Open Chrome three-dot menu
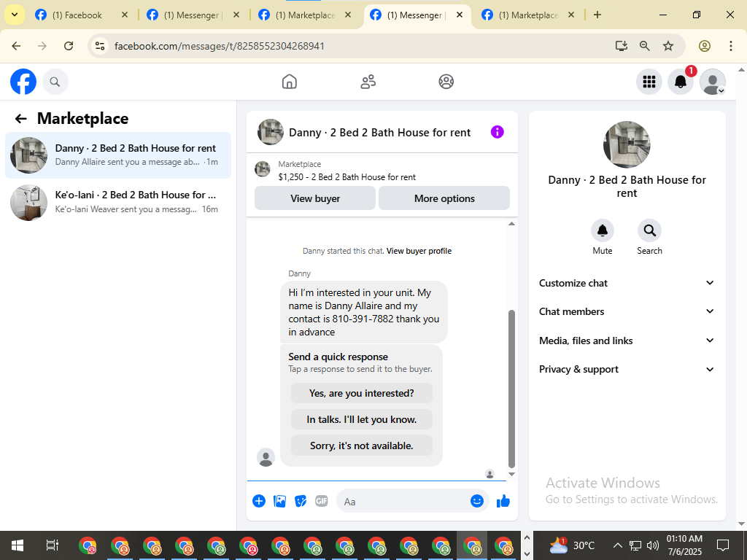Image resolution: width=747 pixels, height=560 pixels. [x=730, y=46]
